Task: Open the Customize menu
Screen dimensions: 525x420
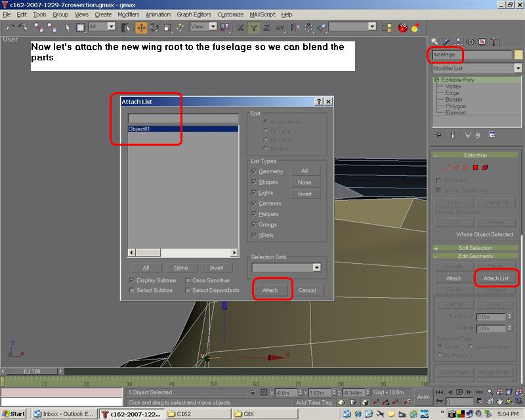Action: [230, 14]
